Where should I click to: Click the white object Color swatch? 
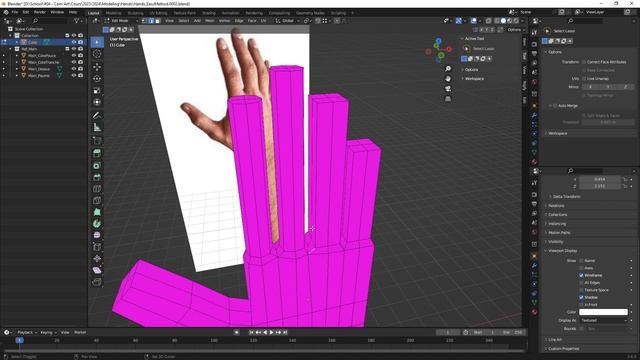tap(603, 312)
